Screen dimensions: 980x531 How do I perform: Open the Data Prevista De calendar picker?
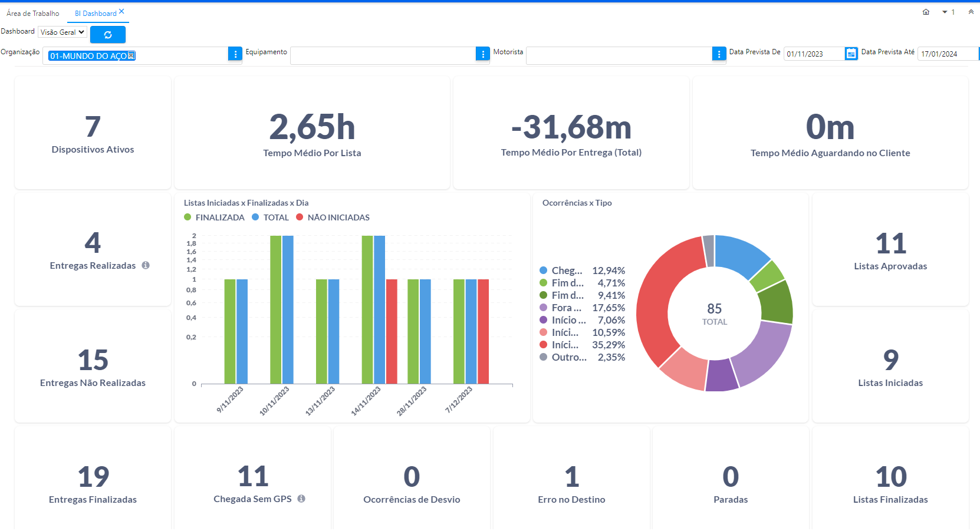pos(851,54)
